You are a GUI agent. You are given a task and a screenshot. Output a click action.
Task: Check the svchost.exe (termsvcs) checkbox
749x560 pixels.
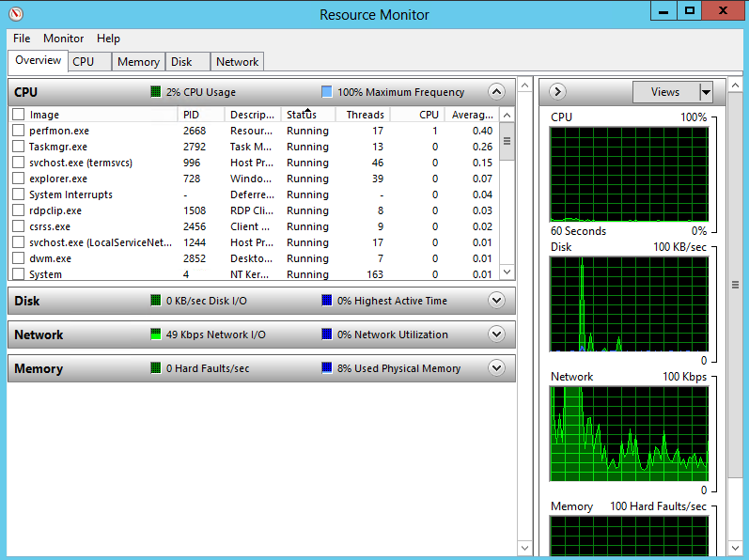point(18,163)
